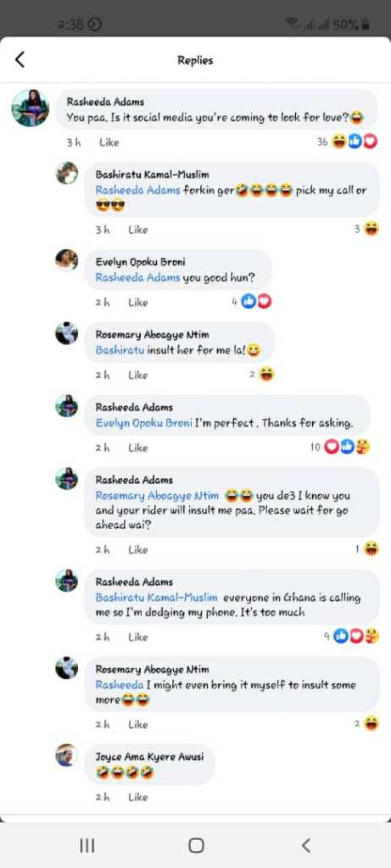This screenshot has height=868, width=391.
Task: View the 36 reactions on Rasheeda's top comment
Action: 347,142
